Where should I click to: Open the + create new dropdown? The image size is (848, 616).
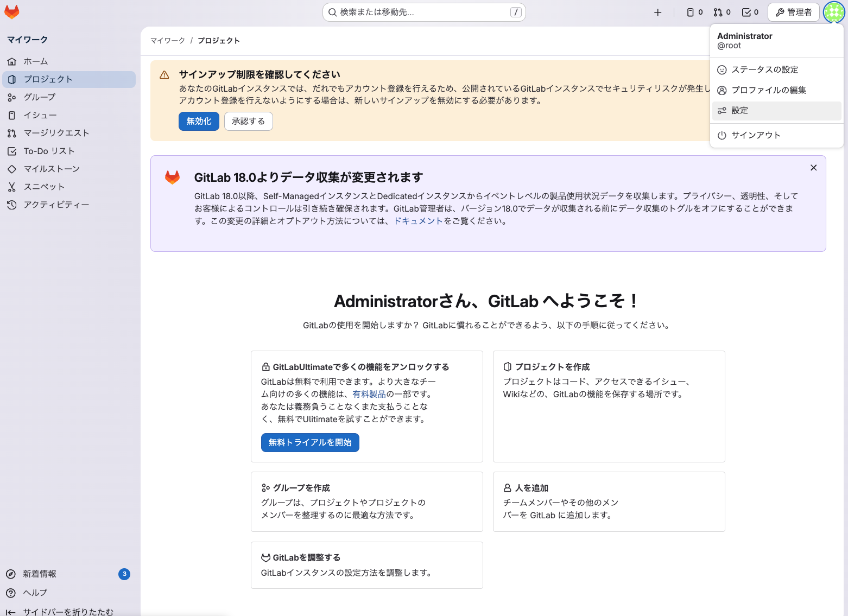click(657, 12)
